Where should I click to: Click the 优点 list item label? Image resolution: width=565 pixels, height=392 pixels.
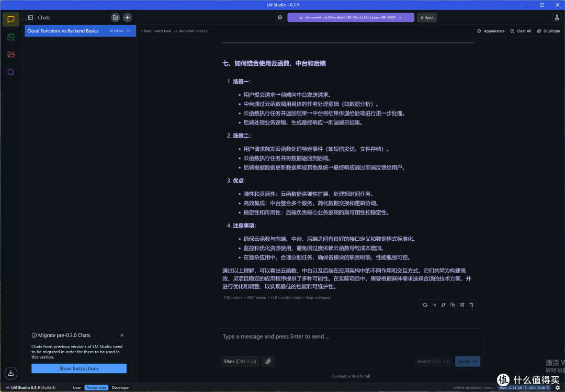[x=238, y=181]
